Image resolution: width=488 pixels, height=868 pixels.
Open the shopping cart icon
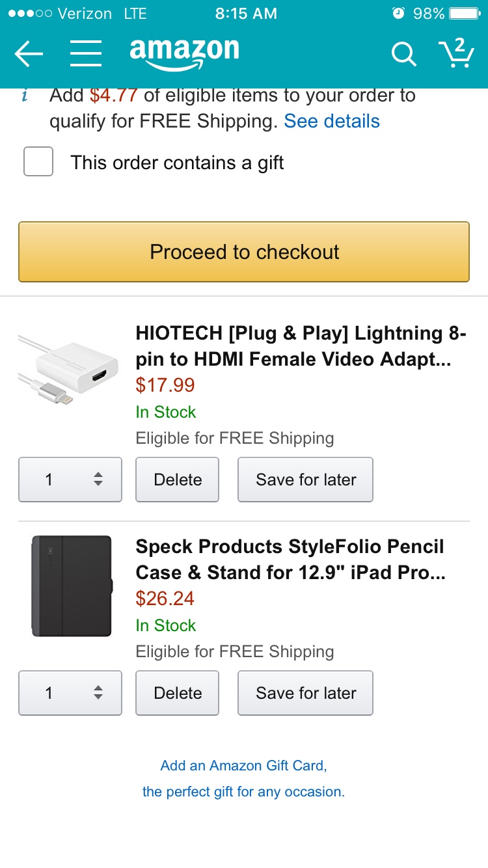(x=456, y=53)
